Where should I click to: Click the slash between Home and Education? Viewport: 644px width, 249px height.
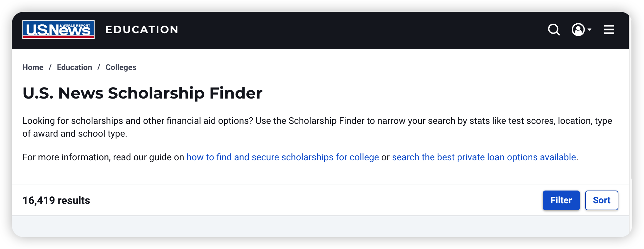click(50, 67)
